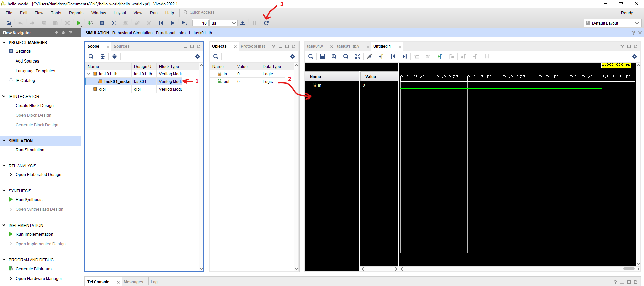Open Settings via the toolbar gear icon
Viewport: 644px width, 286px height.
[x=102, y=23]
